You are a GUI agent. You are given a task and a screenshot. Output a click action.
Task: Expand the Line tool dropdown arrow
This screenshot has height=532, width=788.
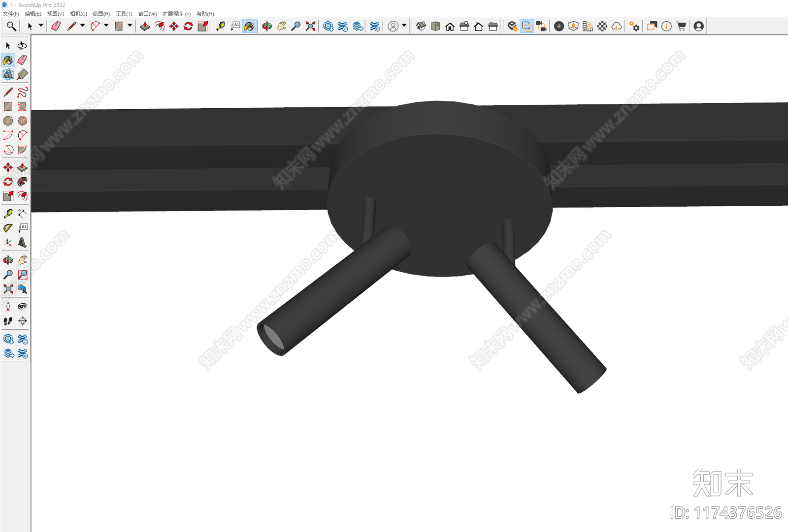tap(82, 26)
